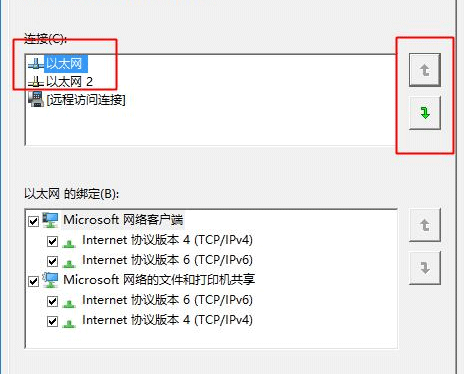
Task: Uncheck the Microsoft 网络客户端 checkbox
Action: tap(33, 221)
